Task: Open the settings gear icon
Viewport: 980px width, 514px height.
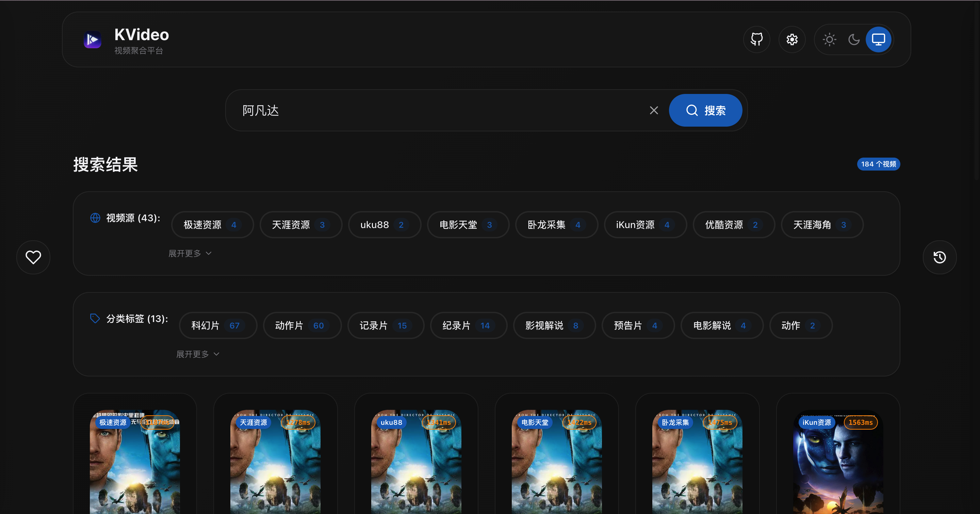Action: 792,39
